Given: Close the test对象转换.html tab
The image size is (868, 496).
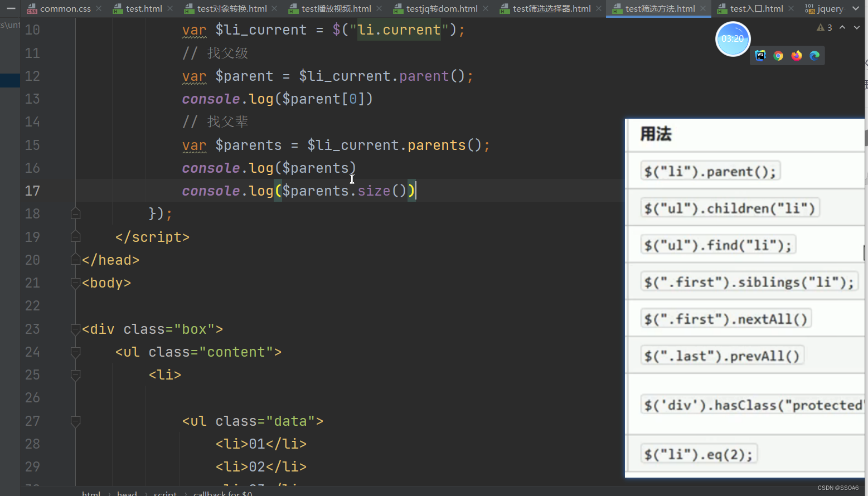Looking at the screenshot, I should point(274,8).
